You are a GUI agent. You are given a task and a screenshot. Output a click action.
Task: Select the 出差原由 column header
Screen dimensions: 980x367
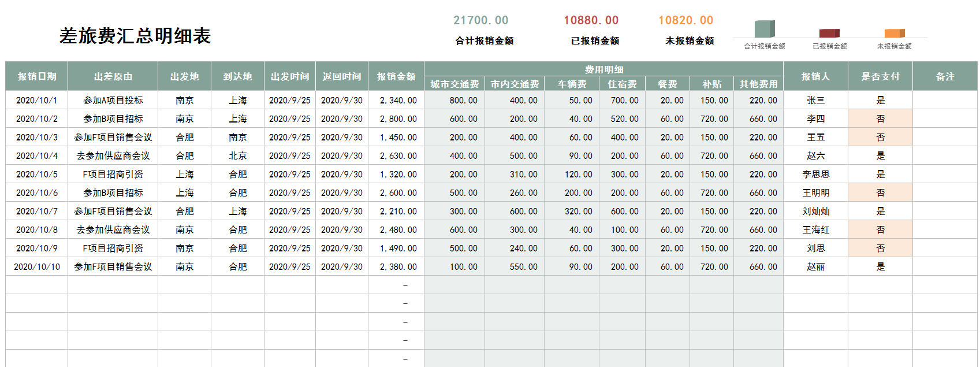(x=113, y=76)
